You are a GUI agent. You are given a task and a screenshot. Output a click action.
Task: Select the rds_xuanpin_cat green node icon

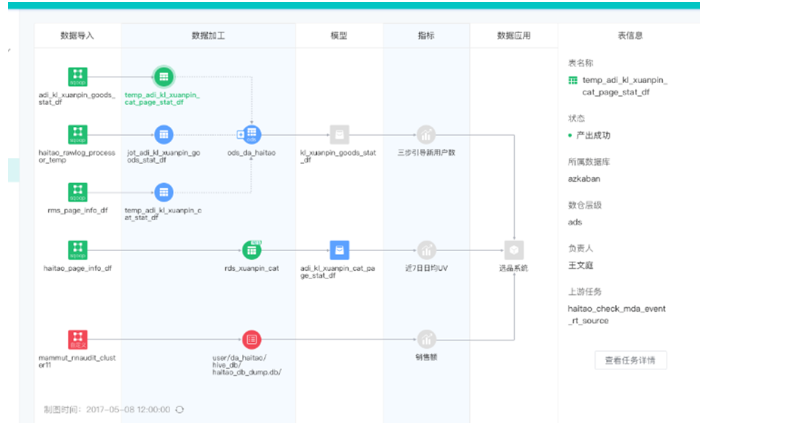point(252,250)
